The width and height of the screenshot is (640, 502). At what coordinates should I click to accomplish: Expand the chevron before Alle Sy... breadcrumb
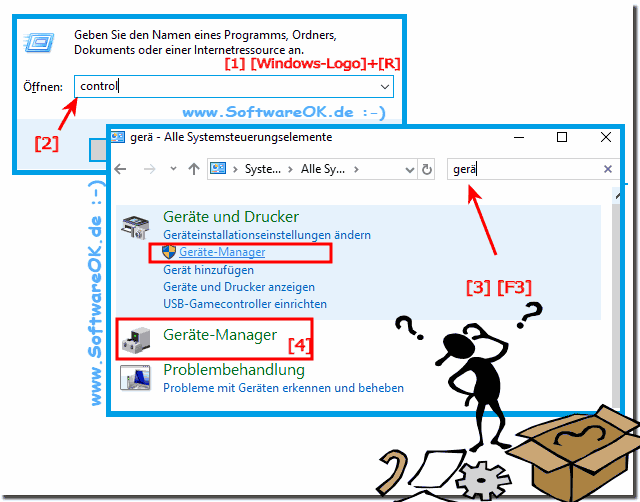[291, 169]
